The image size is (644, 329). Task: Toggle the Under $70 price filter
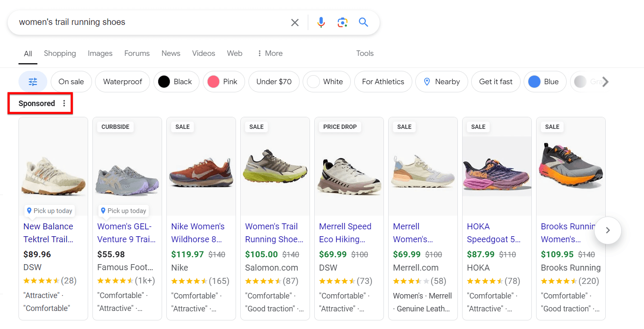[274, 82]
